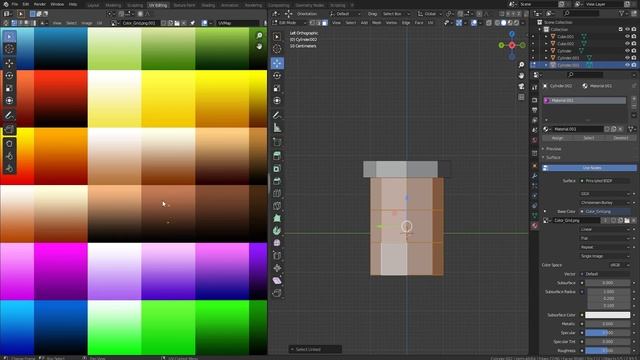The height and width of the screenshot is (360, 640).
Task: Open the Render properties tab
Action: coord(535,100)
